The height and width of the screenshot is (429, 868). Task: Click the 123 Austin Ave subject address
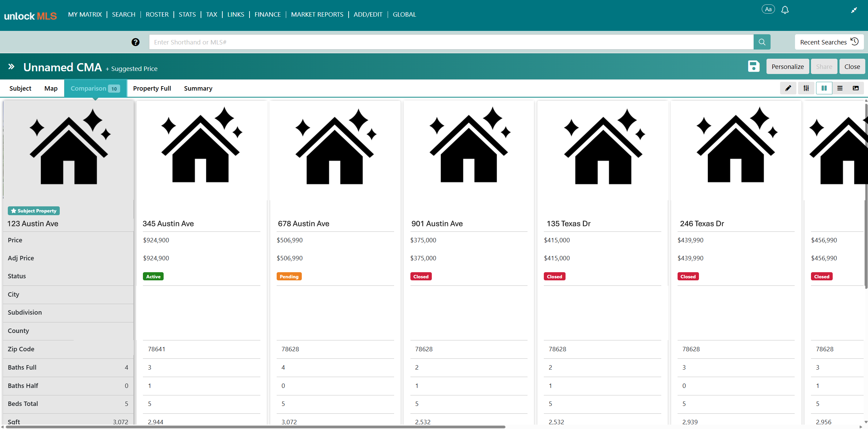33,224
